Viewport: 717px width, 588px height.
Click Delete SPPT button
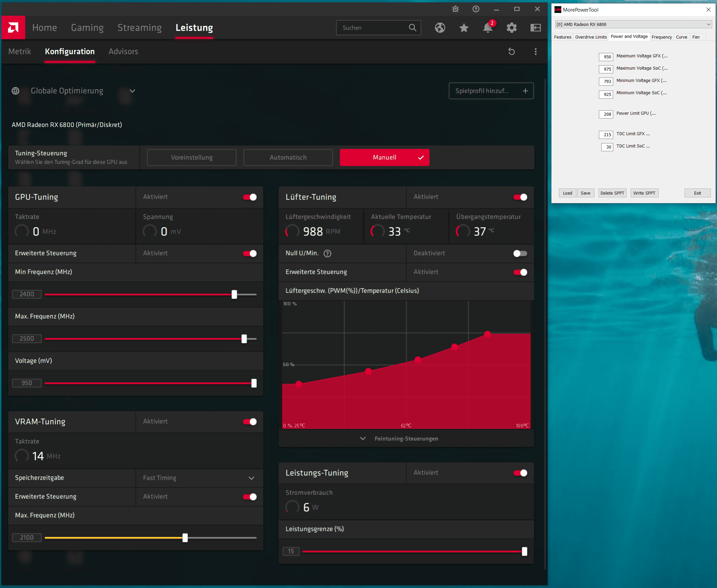coord(612,193)
